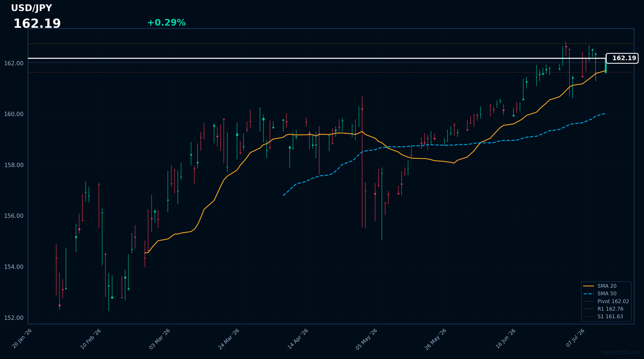Click the latest green candle at right edge
Viewport: 644px width, 359px height.
[606, 66]
